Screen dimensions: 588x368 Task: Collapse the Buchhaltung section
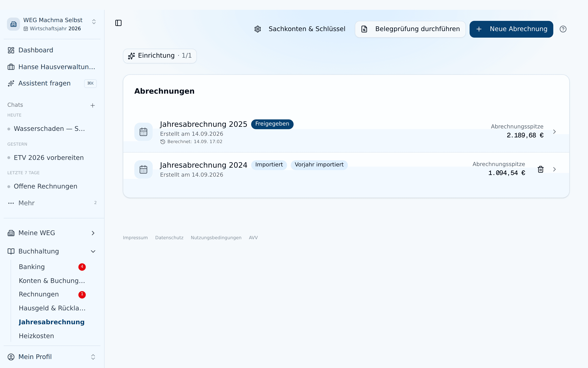point(52,251)
